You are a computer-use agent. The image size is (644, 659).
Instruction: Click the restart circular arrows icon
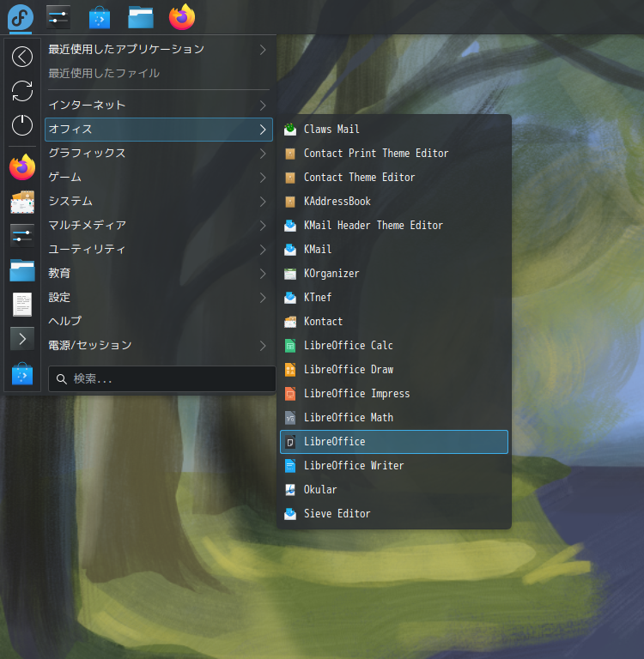22,91
